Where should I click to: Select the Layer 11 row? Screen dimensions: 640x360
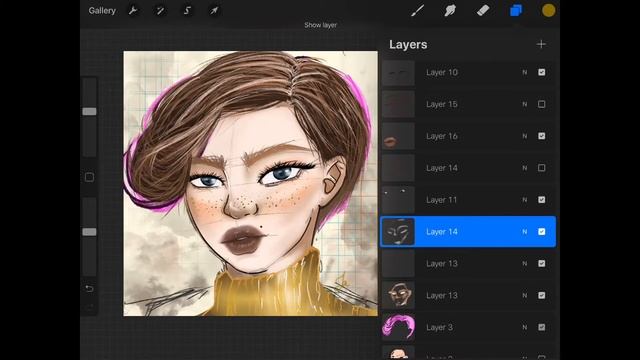468,200
